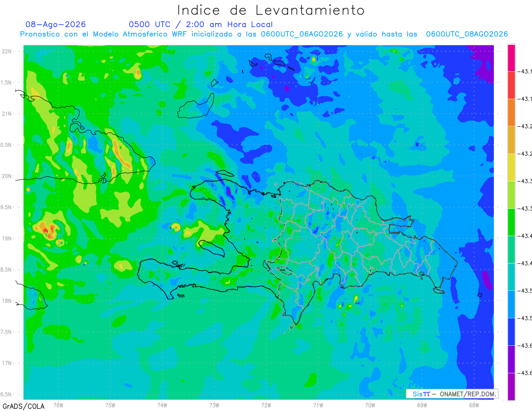532x411 pixels.
Task: Select the orange swatch in the color scale
Action: [x=511, y=113]
